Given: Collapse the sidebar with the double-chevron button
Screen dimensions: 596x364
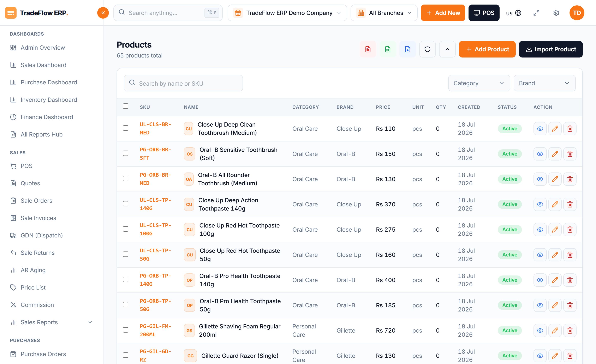Looking at the screenshot, I should click(x=103, y=13).
